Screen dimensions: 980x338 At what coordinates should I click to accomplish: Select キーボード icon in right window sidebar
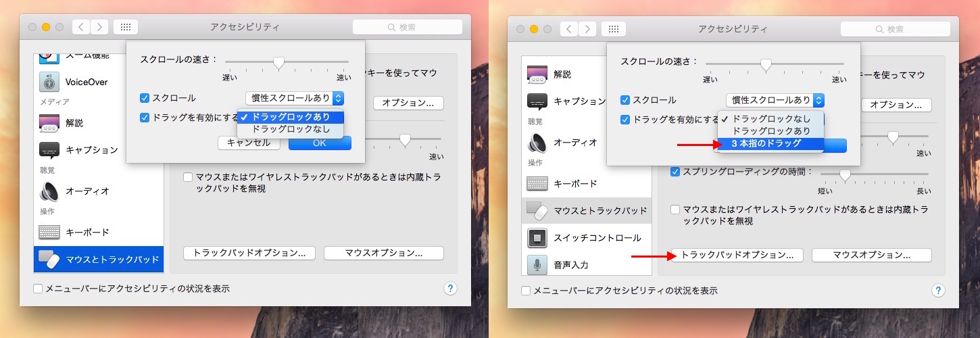point(538,183)
